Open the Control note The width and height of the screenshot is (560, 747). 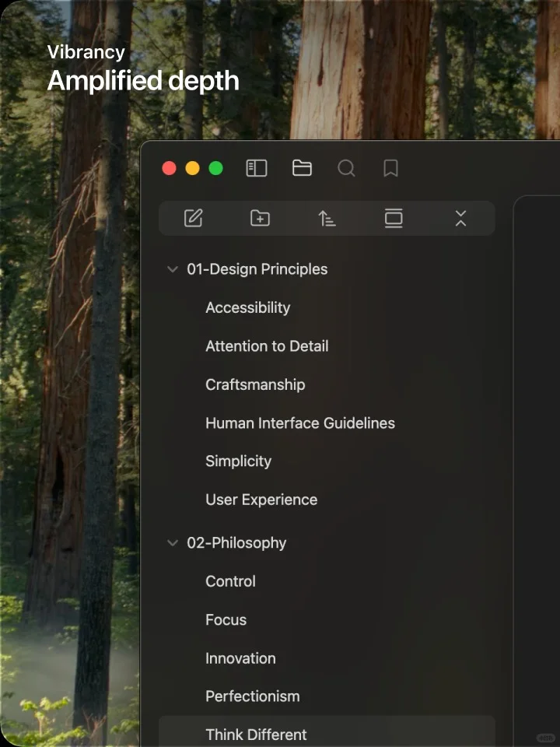[x=230, y=581]
